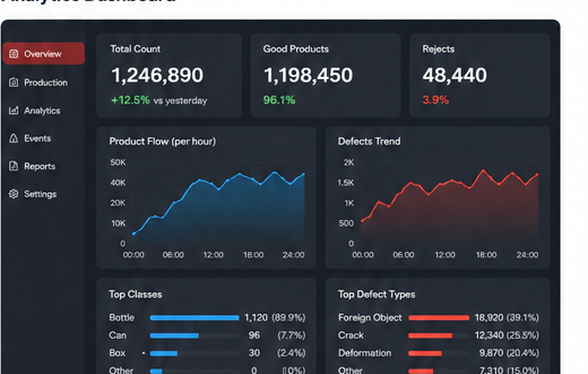
Task: Click the Good Products card title
Action: (x=296, y=49)
